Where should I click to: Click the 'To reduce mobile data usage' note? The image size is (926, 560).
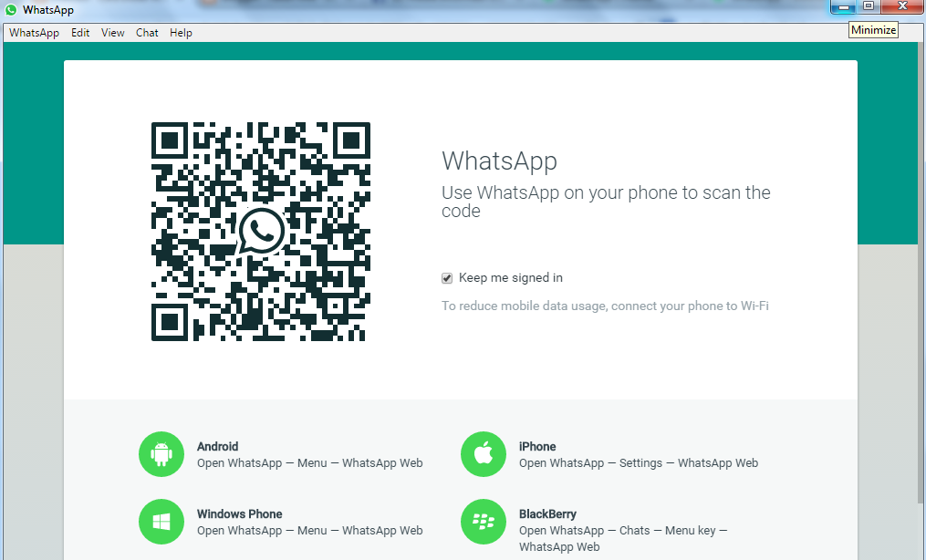coord(606,306)
